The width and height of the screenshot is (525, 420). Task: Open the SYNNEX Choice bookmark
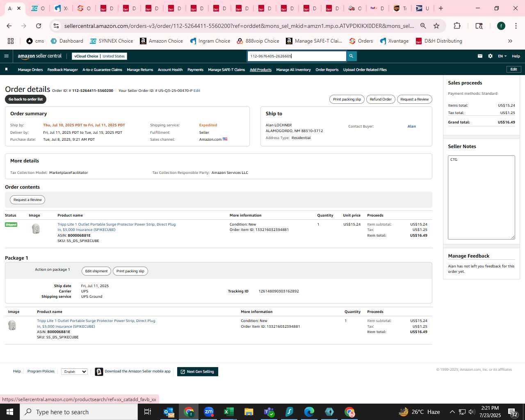[112, 41]
